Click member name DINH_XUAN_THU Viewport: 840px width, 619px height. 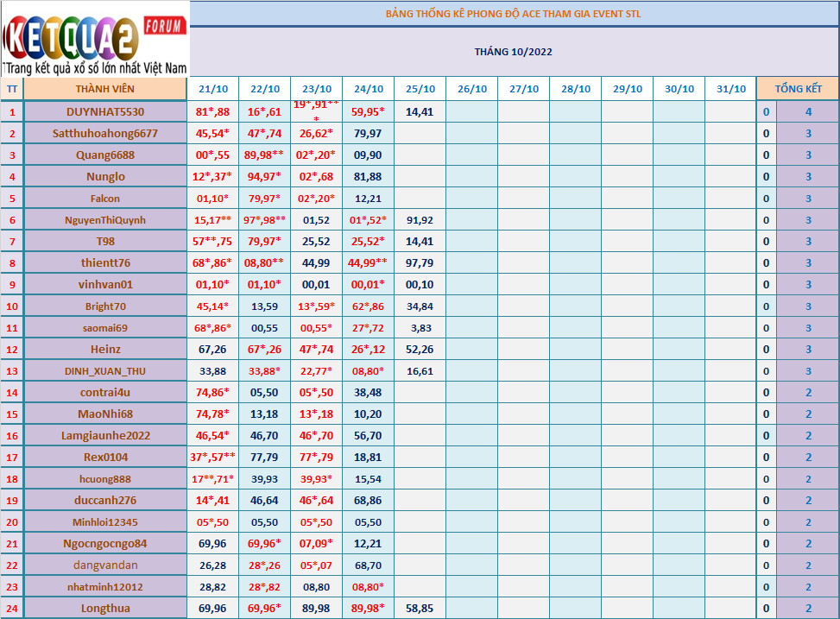coord(104,371)
